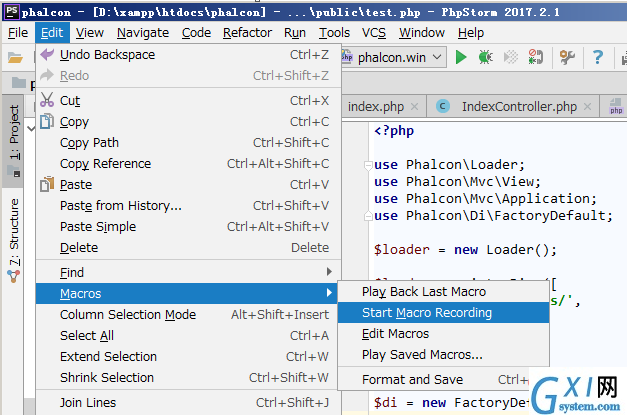Click the Undo Backspace arrow icon
627x415 pixels.
[47, 54]
